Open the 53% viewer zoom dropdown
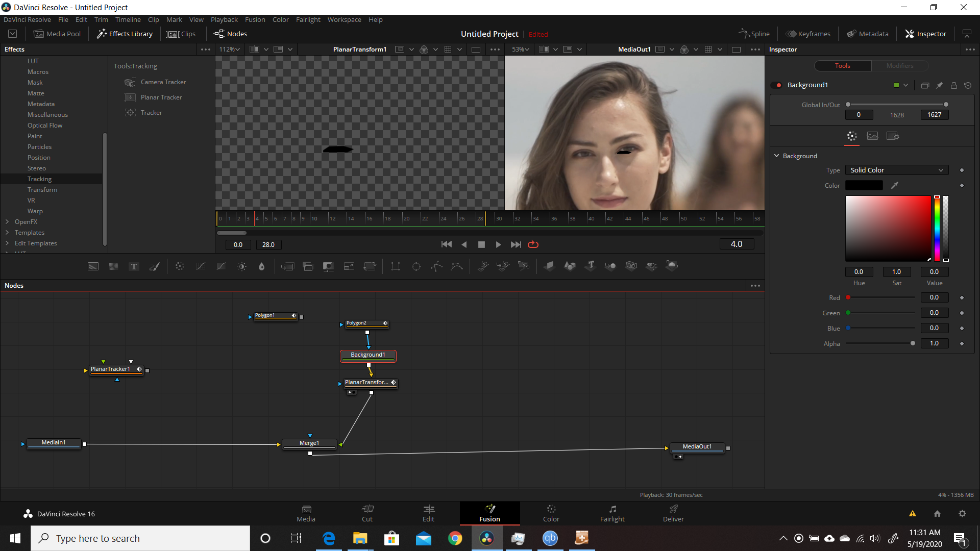 click(520, 49)
